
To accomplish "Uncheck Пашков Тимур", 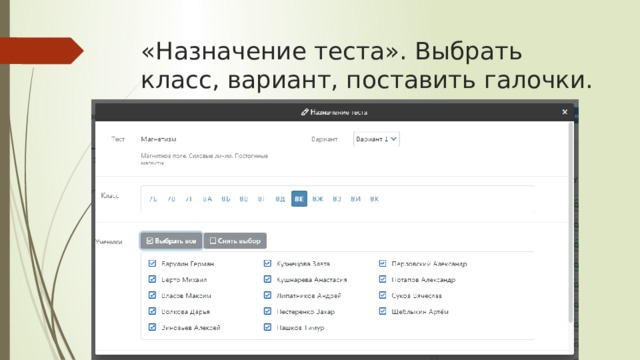I will tap(267, 327).
